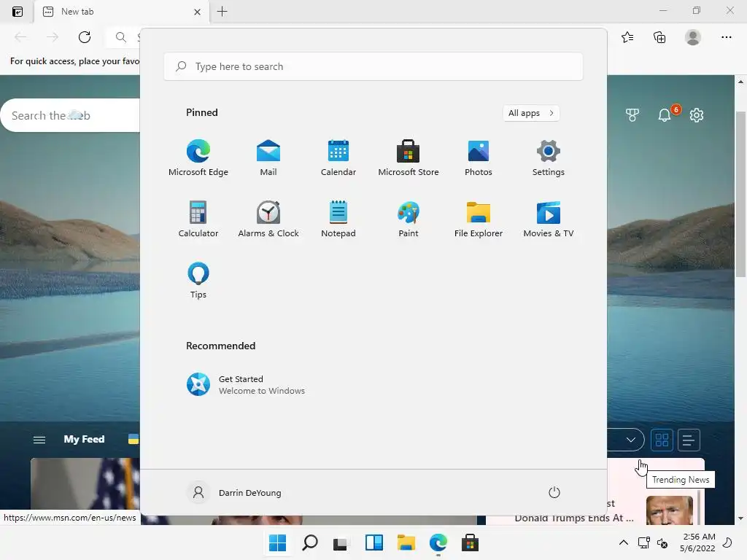
Task: Open notifications bell with 6 badge
Action: 665,114
